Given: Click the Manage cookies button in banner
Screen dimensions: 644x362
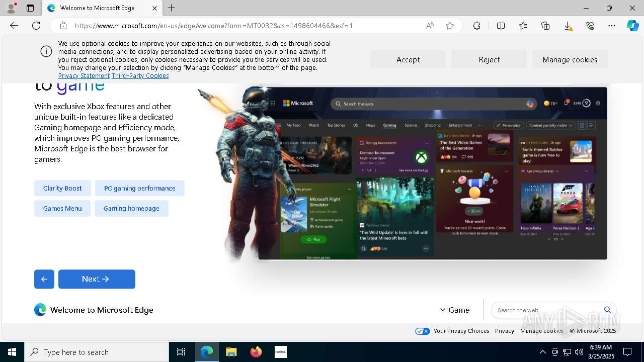Looking at the screenshot, I should (570, 59).
